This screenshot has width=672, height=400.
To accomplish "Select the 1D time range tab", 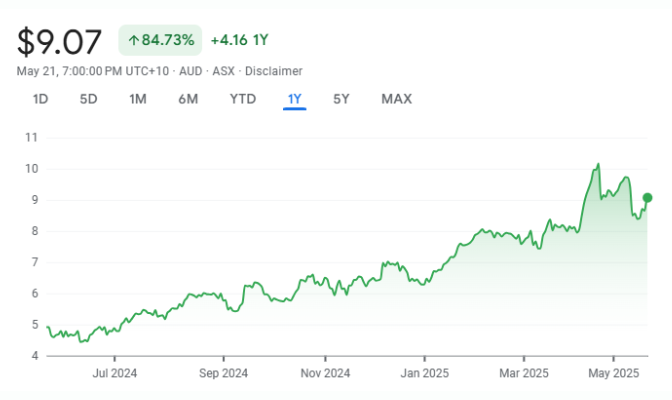I will 40,99.
